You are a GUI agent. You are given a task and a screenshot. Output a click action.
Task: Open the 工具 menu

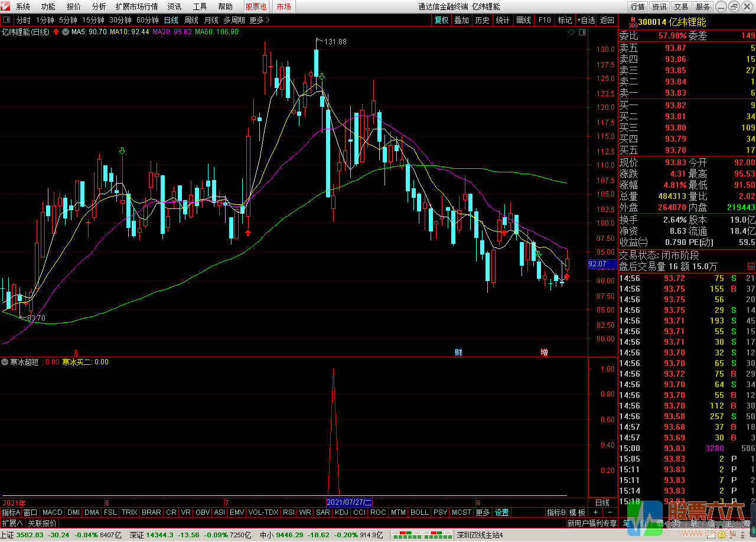tap(200, 7)
